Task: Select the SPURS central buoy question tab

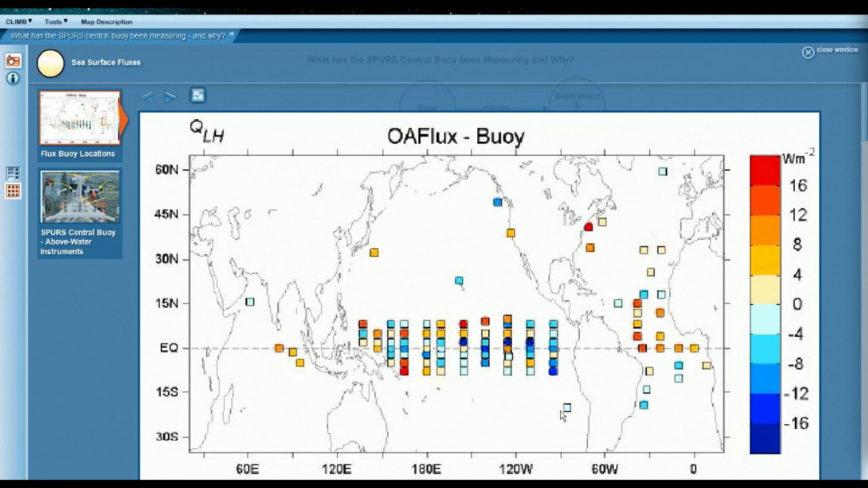Action: [x=118, y=36]
